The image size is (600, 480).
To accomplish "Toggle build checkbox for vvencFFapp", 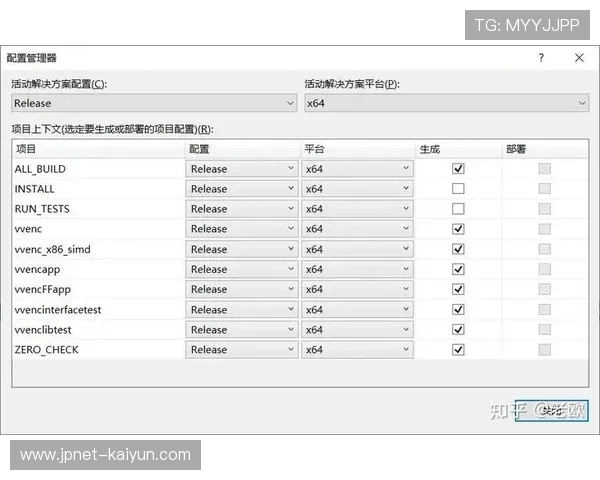I will [458, 289].
